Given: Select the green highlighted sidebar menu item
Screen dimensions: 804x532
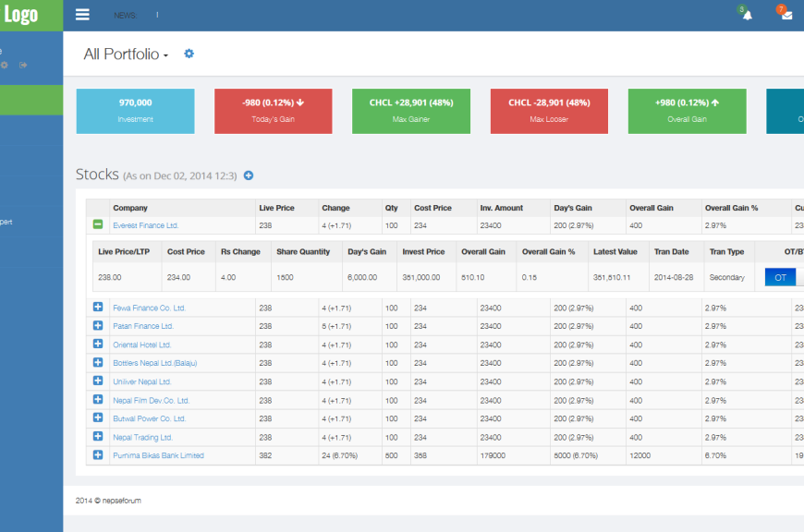Looking at the screenshot, I should click(x=31, y=100).
